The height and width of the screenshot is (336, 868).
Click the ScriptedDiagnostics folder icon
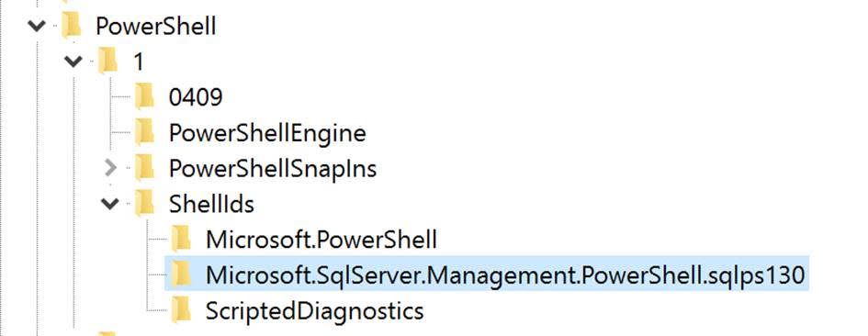(x=181, y=310)
